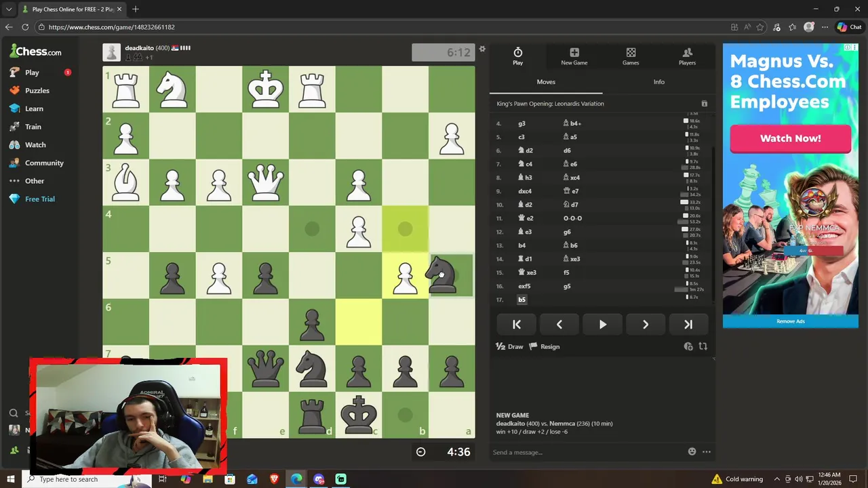Open browser profile avatar
Screen dimensions: 868x488
[808, 27]
